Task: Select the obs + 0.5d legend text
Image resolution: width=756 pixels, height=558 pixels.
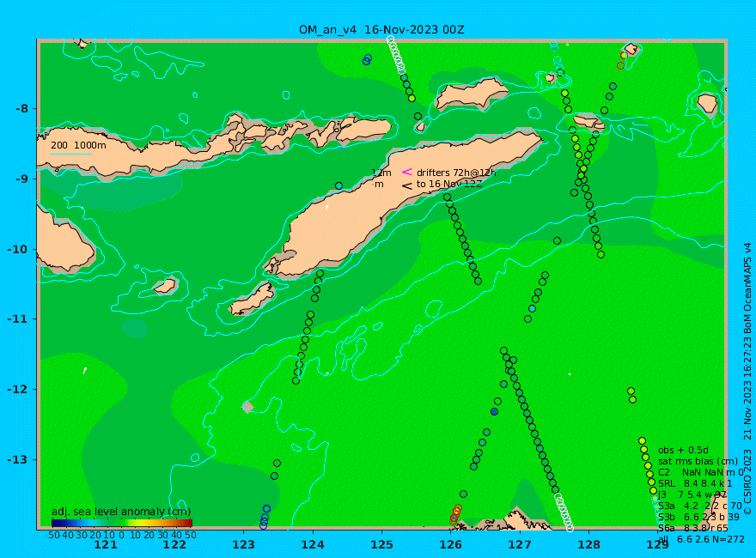Action: click(x=683, y=450)
